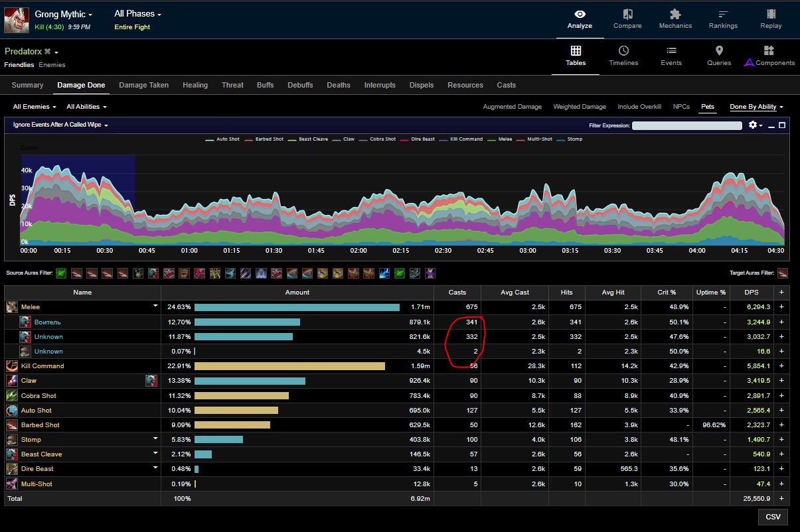800x532 pixels.
Task: Open the Interrupts tab
Action: pyautogui.click(x=380, y=85)
